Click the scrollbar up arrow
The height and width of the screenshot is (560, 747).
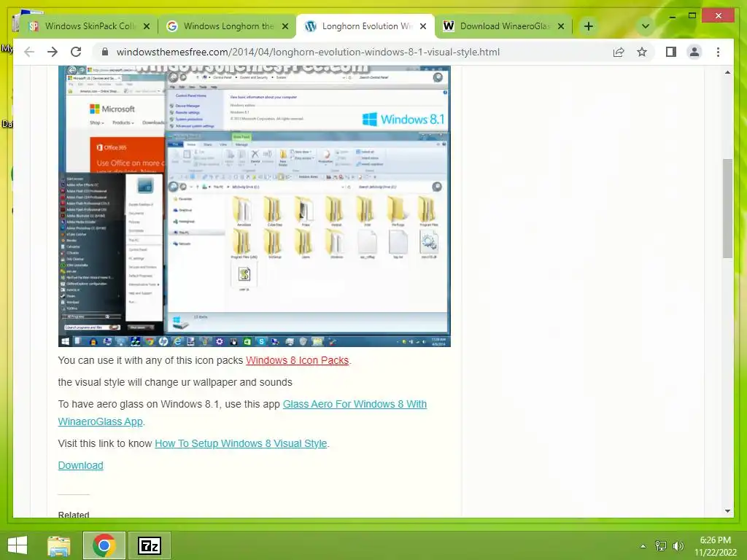[x=727, y=72]
